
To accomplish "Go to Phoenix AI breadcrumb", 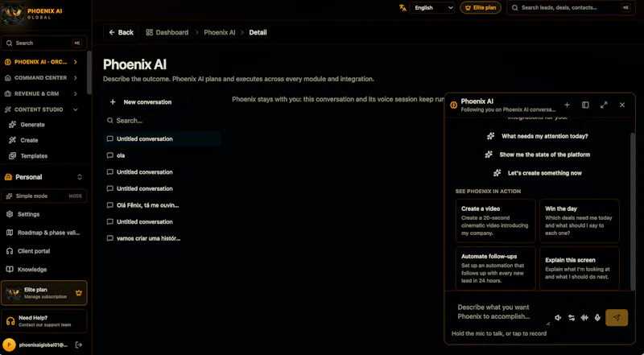I will pos(220,32).
